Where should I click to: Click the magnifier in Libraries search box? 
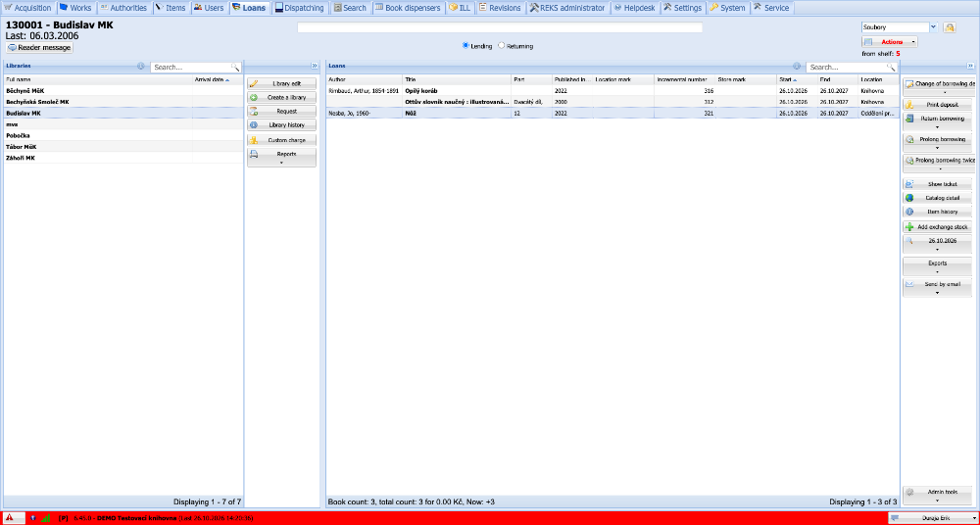click(x=235, y=67)
